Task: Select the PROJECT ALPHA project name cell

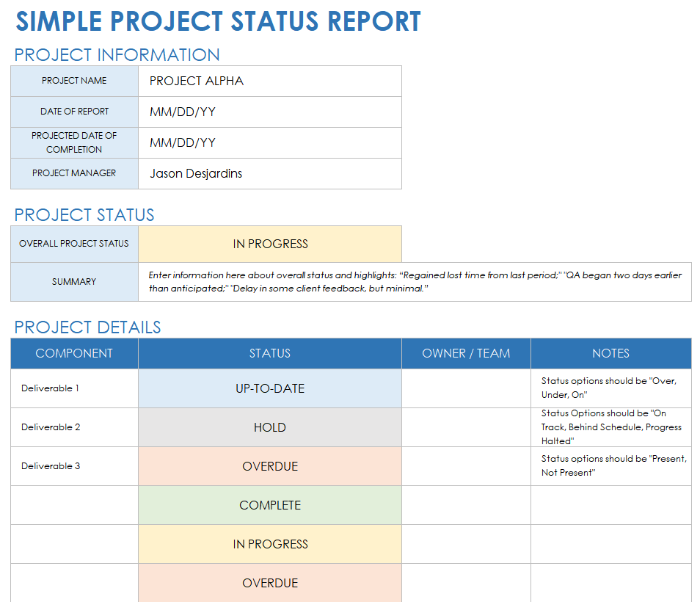Action: [269, 81]
